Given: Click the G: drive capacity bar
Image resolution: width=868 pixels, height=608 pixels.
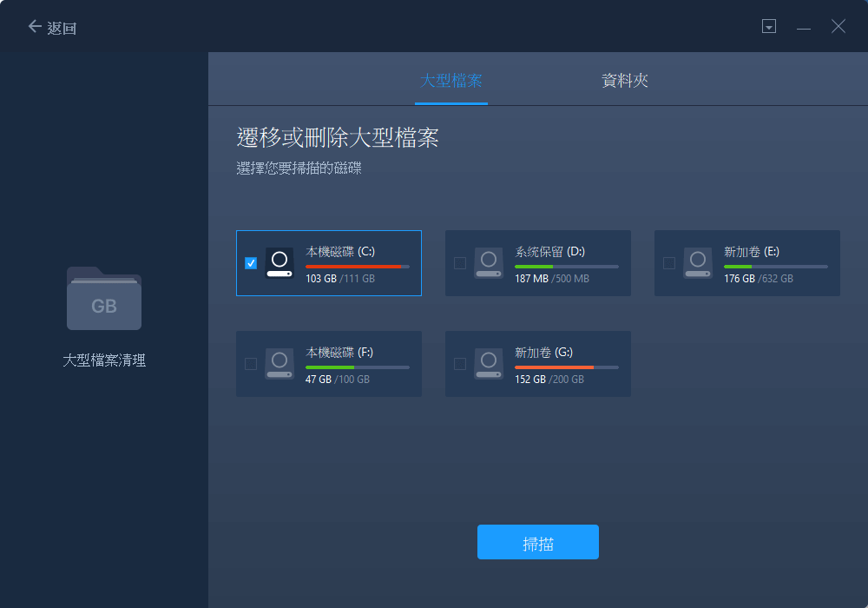Looking at the screenshot, I should click(x=565, y=368).
